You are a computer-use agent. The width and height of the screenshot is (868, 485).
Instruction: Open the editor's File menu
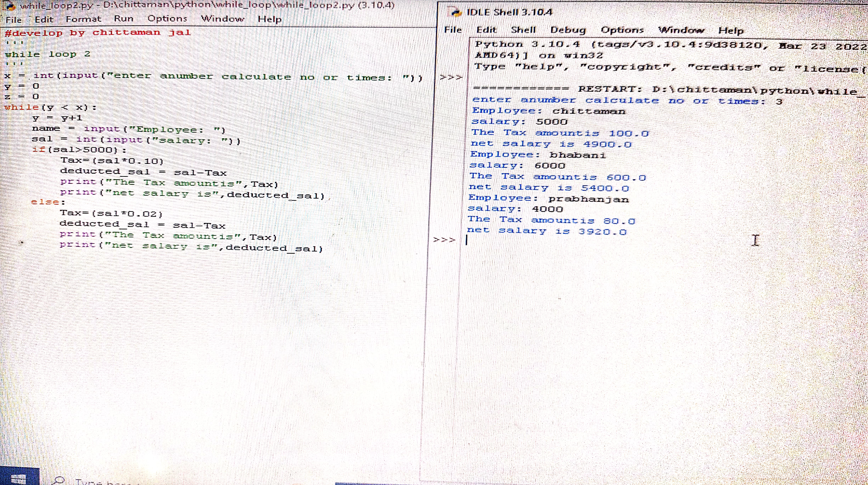(x=13, y=19)
